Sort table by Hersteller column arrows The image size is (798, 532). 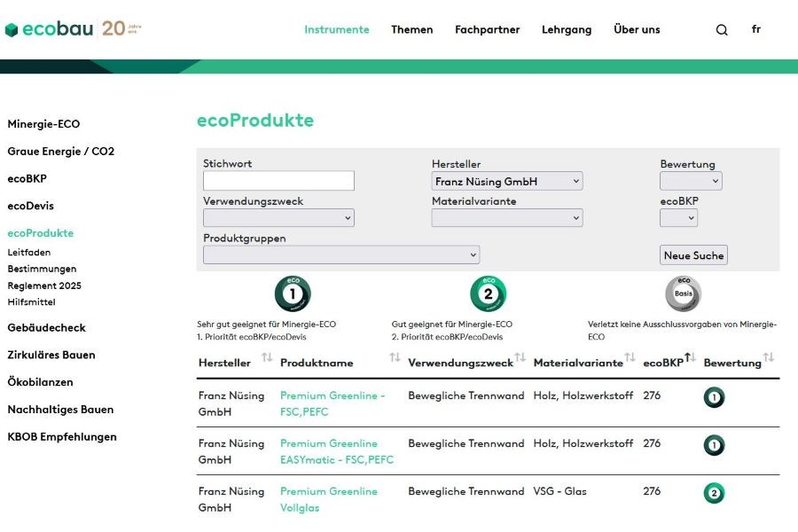click(x=267, y=358)
